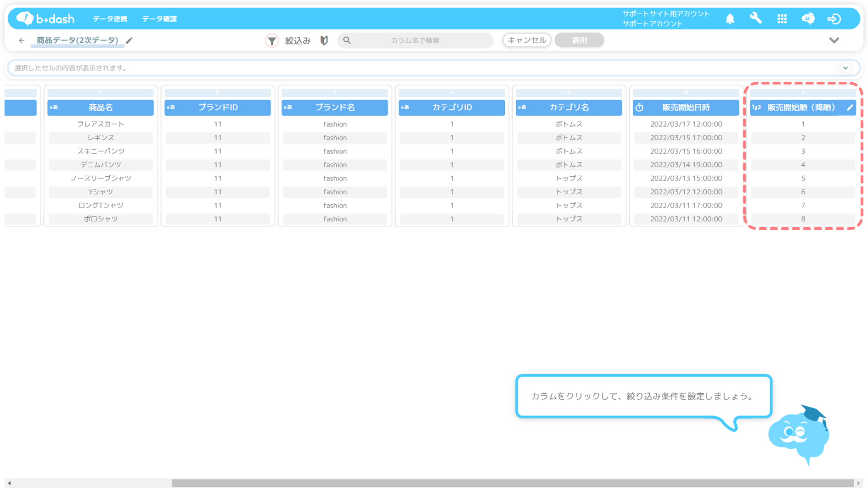The image size is (868, 488).
Task: Click text type icon on ブランド名
Action: pos(288,107)
